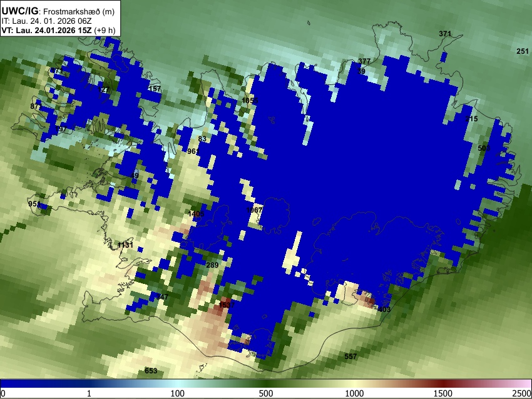
Task: Click the '371' value in northeast Iceland
Action: [x=445, y=34]
